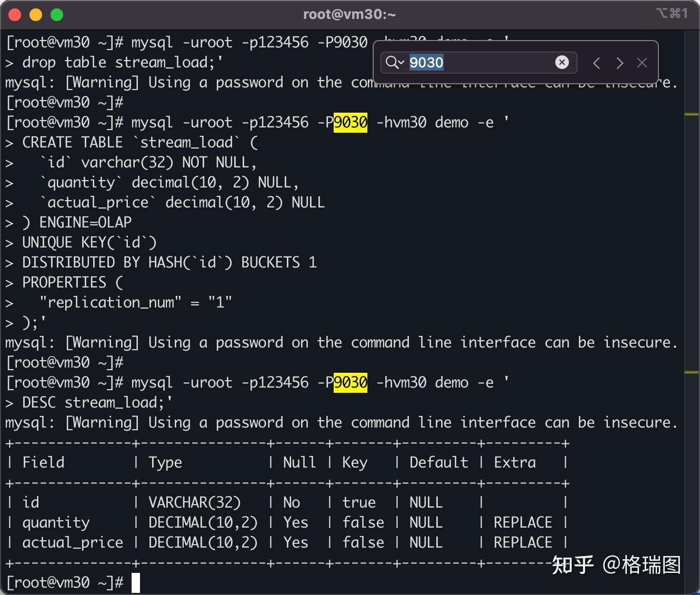Click the red close traffic light
Image resolution: width=700 pixels, height=595 pixels.
click(x=15, y=14)
